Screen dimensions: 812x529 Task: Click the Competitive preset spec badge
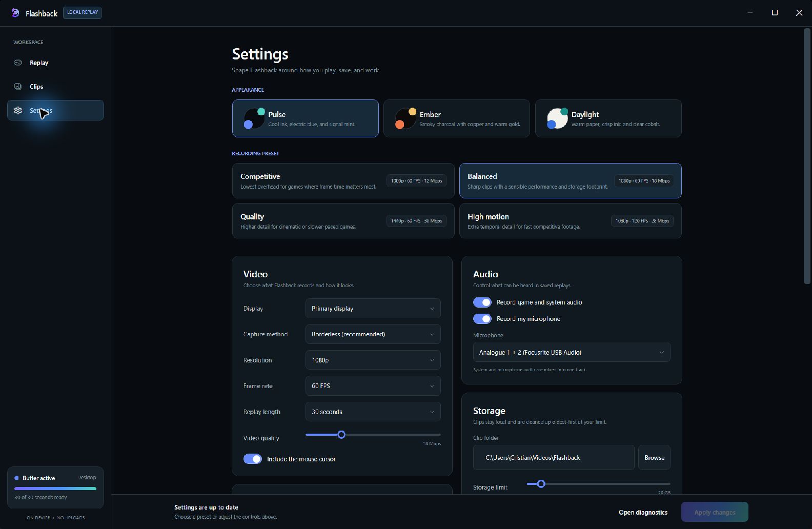[416, 180]
